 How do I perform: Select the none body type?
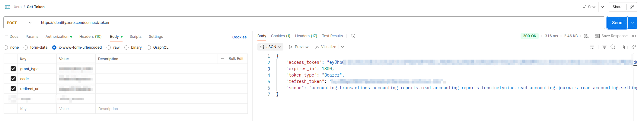[x=6, y=47]
